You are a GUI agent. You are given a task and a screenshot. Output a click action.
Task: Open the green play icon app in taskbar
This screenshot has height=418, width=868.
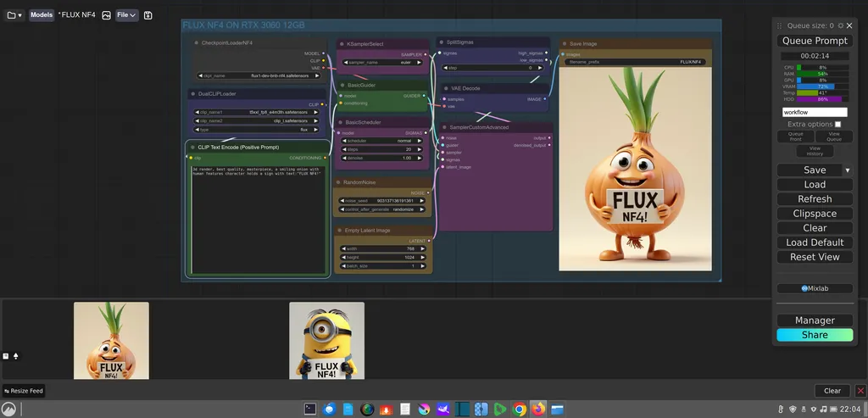pos(500,410)
